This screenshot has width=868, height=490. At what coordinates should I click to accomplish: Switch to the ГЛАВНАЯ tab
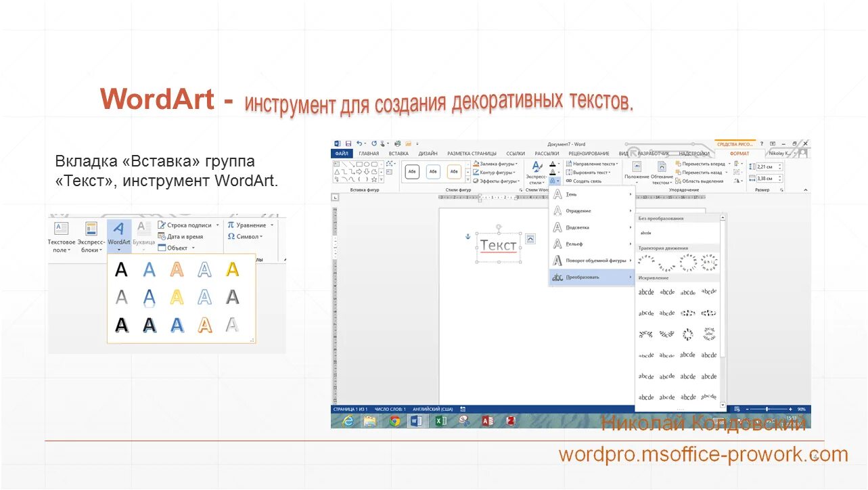point(369,154)
